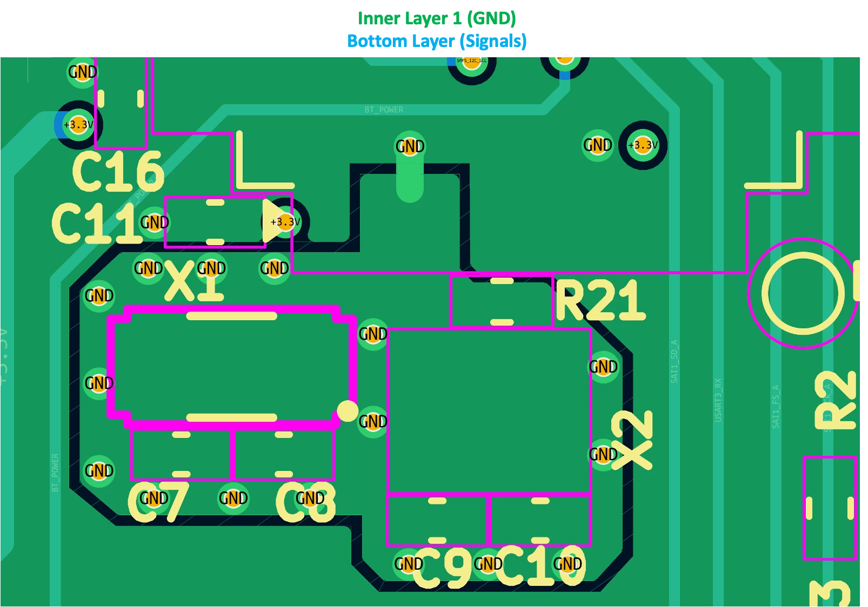Select the R21 footprint rectangle

[x=502, y=301]
